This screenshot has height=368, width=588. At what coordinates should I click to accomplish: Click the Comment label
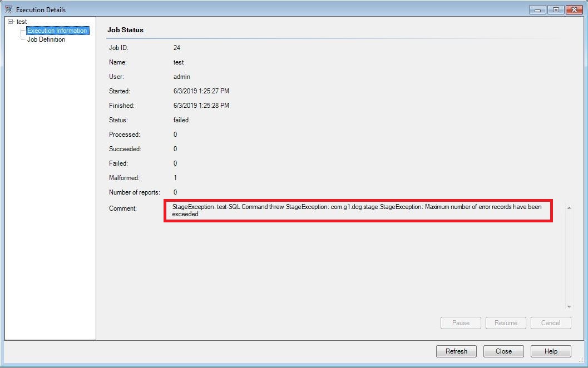tap(123, 208)
